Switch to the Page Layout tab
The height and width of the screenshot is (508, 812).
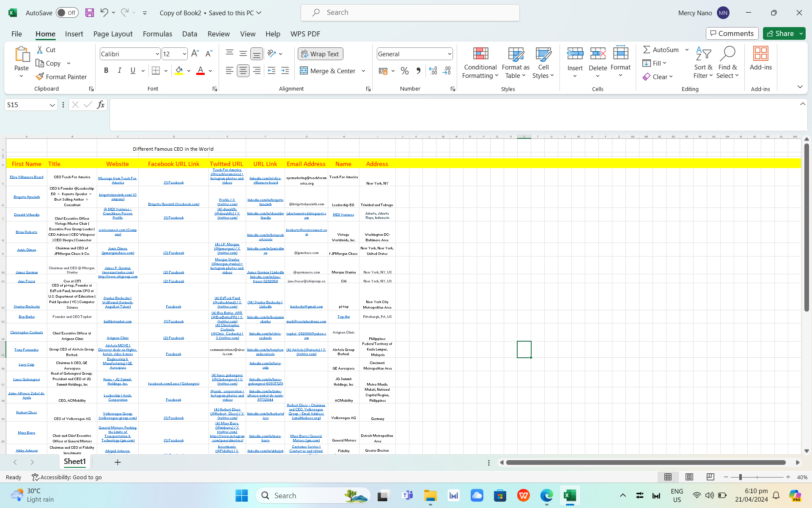pyautogui.click(x=113, y=34)
